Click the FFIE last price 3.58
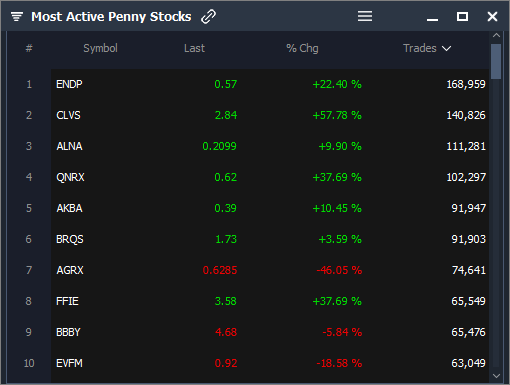The image size is (510, 385). click(x=226, y=301)
